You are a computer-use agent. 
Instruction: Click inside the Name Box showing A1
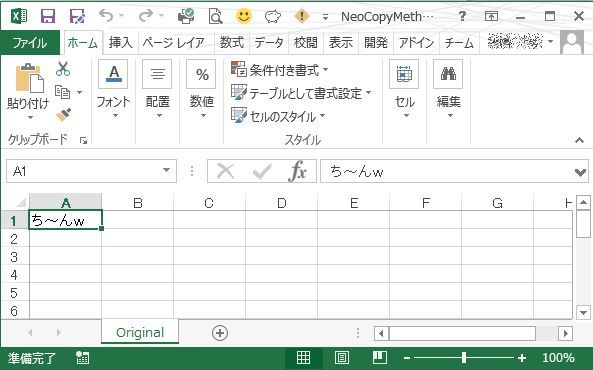click(x=83, y=171)
